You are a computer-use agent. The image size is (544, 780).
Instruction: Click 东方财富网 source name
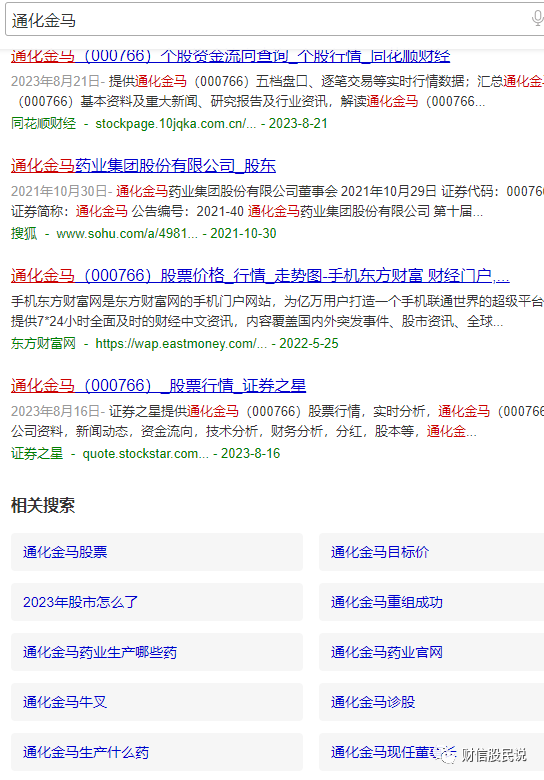[43, 343]
